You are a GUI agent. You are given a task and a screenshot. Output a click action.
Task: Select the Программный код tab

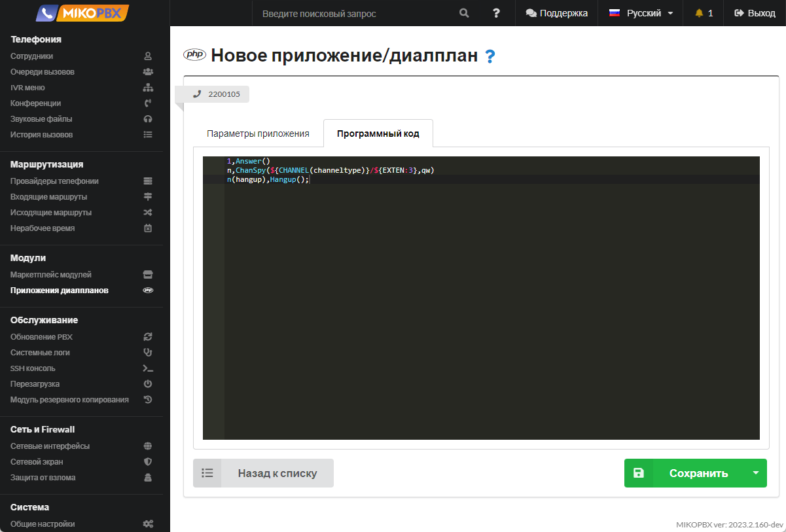tap(378, 133)
